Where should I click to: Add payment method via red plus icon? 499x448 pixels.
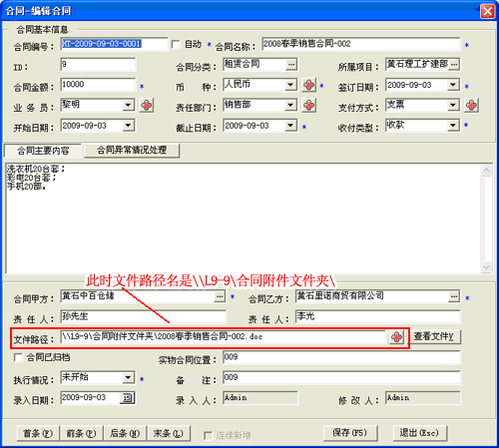click(471, 106)
